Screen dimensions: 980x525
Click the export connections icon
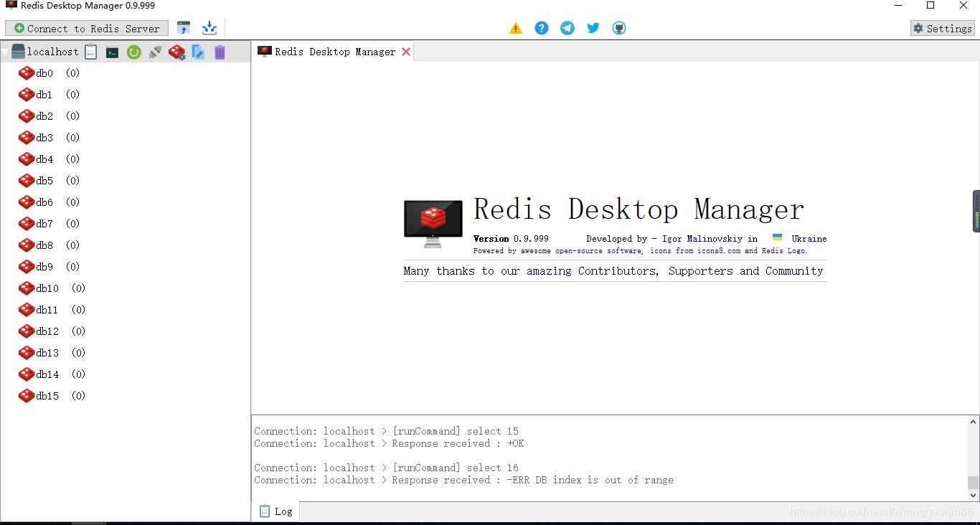point(209,28)
